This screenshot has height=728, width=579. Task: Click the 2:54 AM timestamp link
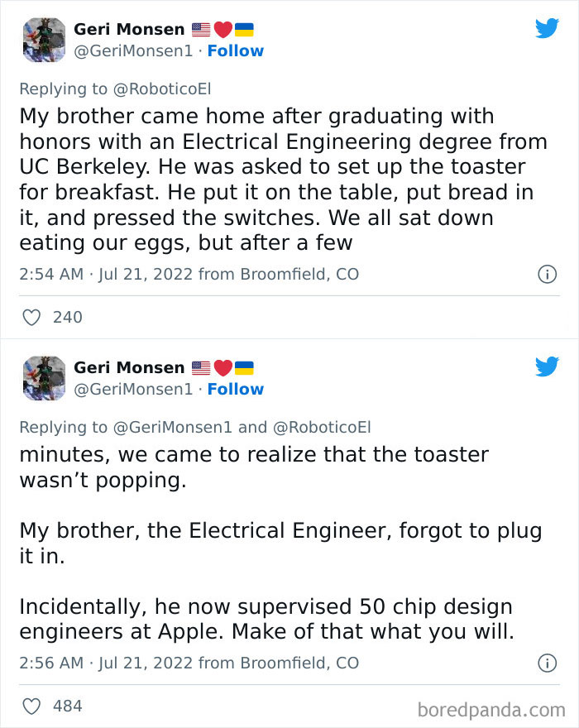[51, 274]
